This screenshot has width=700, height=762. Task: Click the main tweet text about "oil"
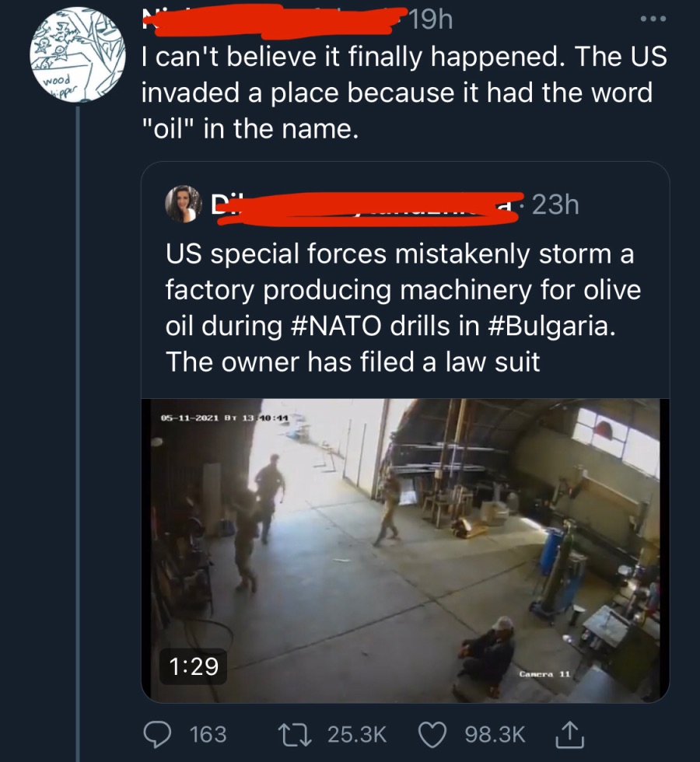point(403,93)
